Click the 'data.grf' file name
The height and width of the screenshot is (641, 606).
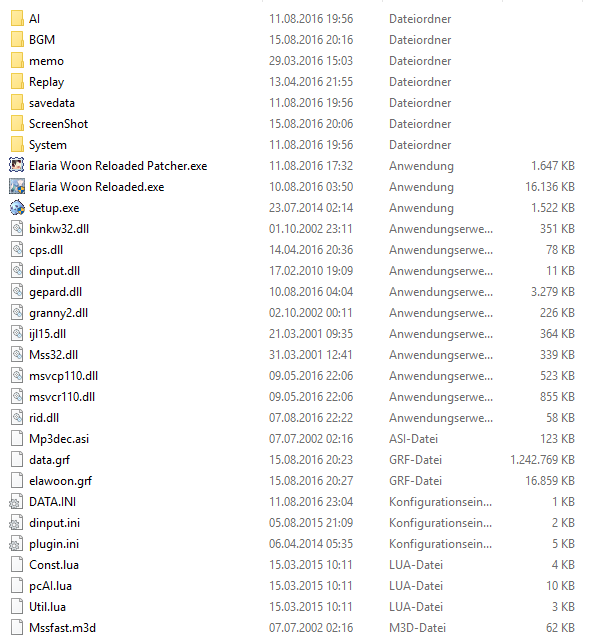coord(49,460)
